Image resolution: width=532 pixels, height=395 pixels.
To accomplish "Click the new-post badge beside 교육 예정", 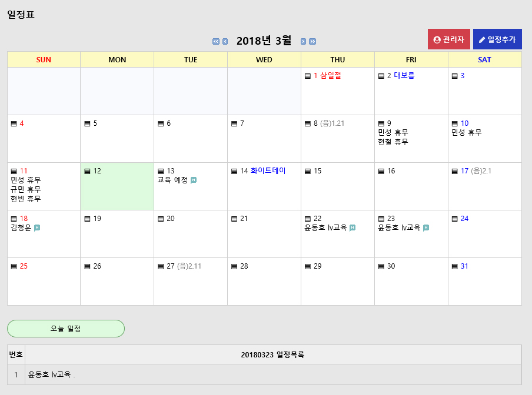I will click(x=194, y=180).
